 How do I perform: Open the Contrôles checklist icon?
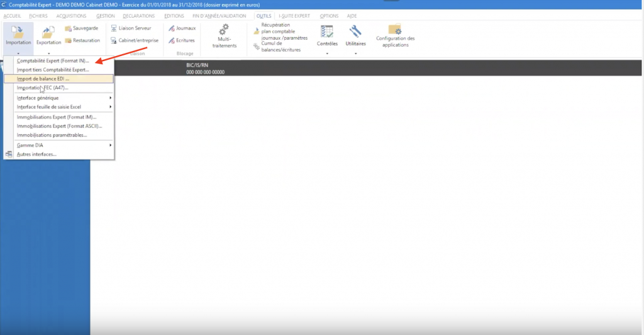327,31
